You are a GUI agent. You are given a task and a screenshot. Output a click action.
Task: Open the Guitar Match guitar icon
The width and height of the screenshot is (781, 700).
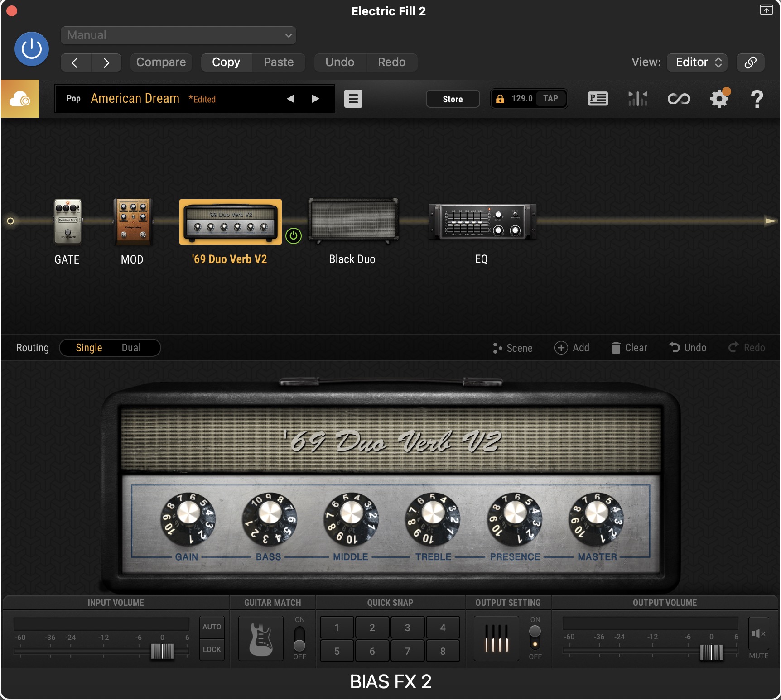[x=261, y=638]
